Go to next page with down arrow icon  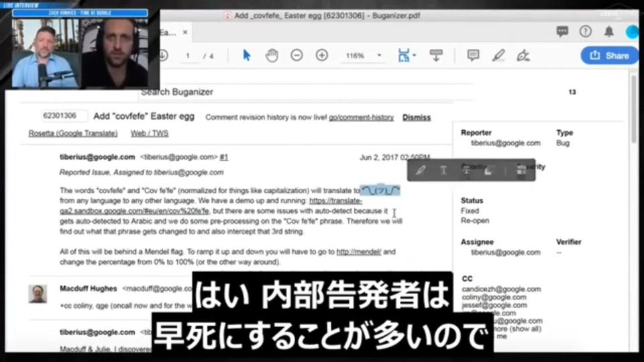(164, 56)
